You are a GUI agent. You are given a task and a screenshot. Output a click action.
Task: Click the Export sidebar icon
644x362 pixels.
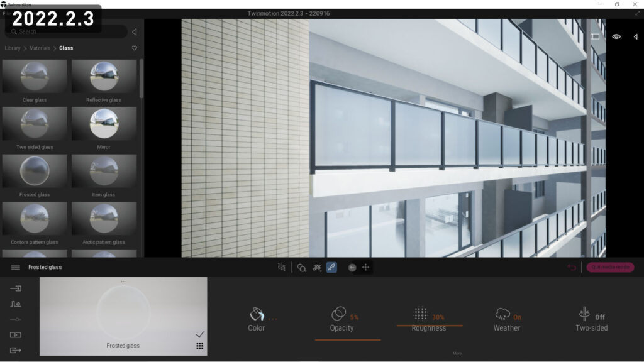[x=16, y=350]
